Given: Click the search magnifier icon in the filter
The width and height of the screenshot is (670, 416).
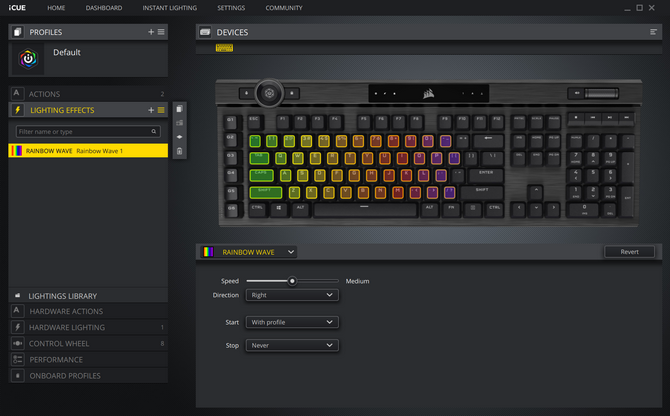Looking at the screenshot, I should [x=154, y=132].
